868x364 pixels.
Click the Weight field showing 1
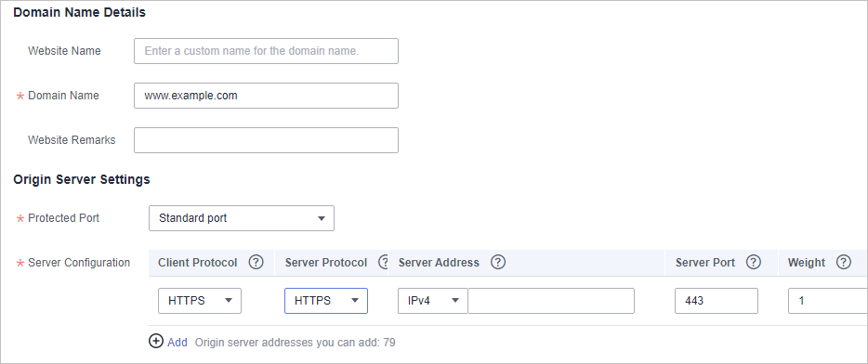828,301
